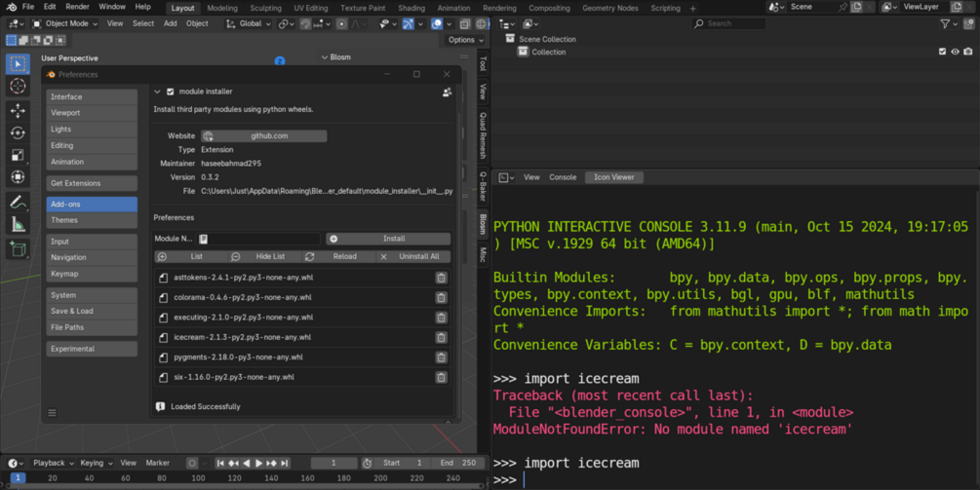The width and height of the screenshot is (980, 490).
Task: Jump to timeline start frame
Action: point(220,463)
